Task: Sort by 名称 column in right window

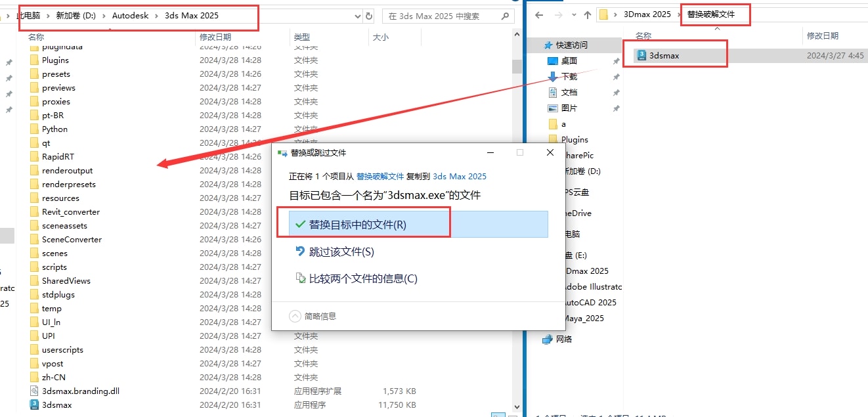Action: pos(643,35)
